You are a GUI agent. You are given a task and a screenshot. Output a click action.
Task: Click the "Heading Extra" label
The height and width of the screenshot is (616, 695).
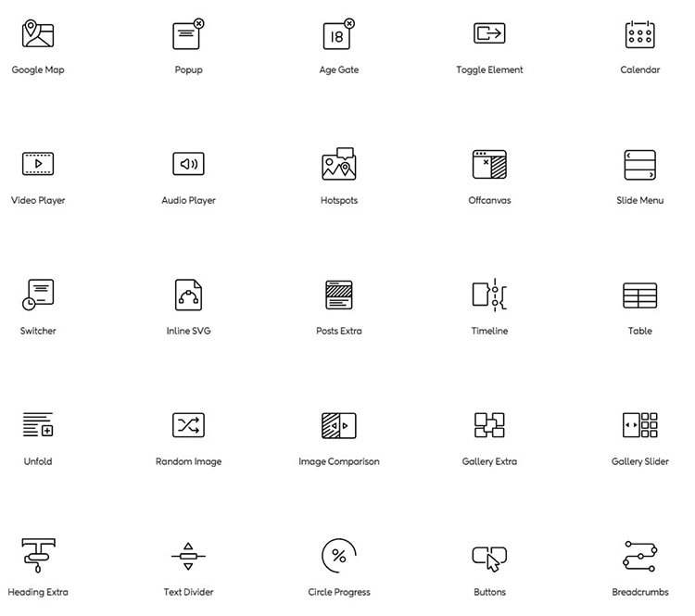pos(38,592)
